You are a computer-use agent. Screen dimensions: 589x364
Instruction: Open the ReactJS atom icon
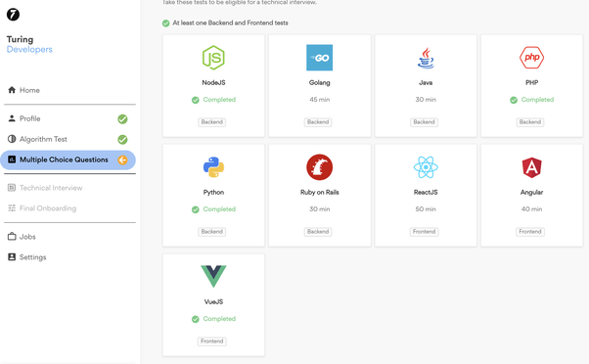pos(426,167)
